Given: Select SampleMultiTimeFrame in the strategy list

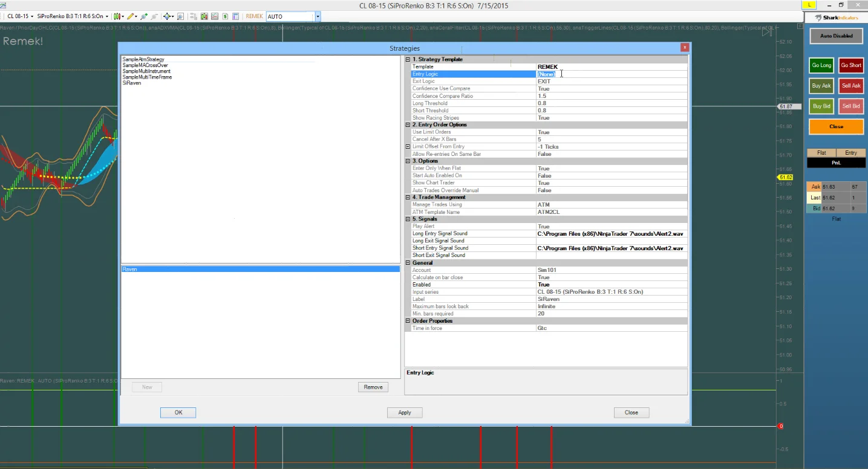Looking at the screenshot, I should (147, 77).
